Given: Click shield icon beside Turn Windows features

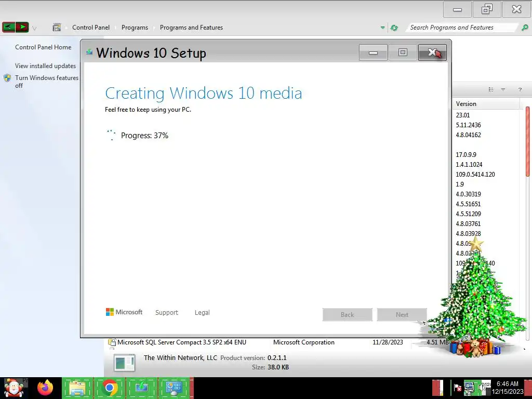Looking at the screenshot, I should pos(7,78).
